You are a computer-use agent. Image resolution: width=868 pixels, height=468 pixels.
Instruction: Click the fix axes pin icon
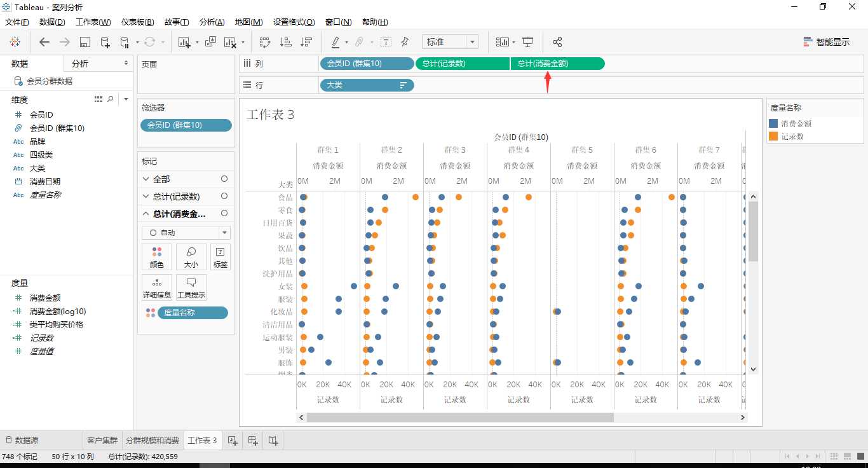pyautogui.click(x=405, y=42)
